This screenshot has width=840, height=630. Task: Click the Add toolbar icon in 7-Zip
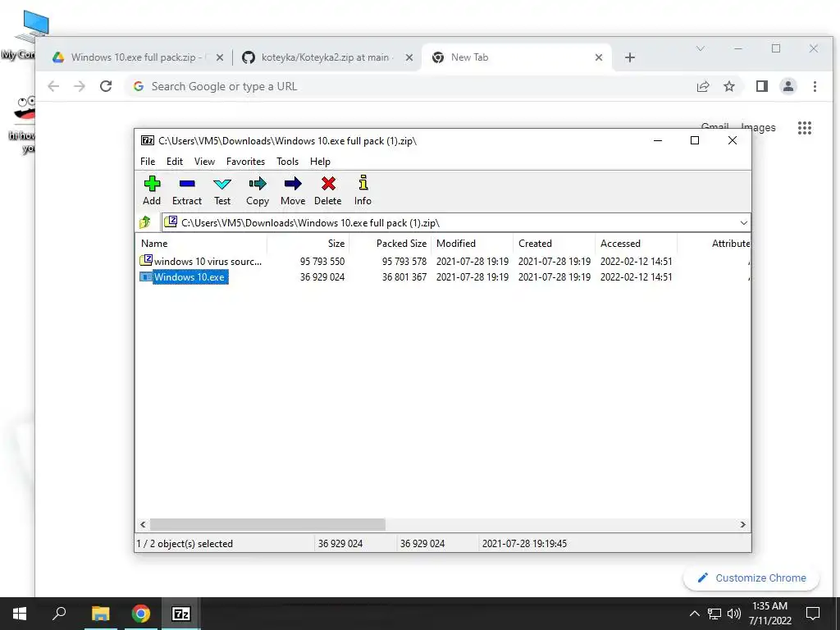152,184
